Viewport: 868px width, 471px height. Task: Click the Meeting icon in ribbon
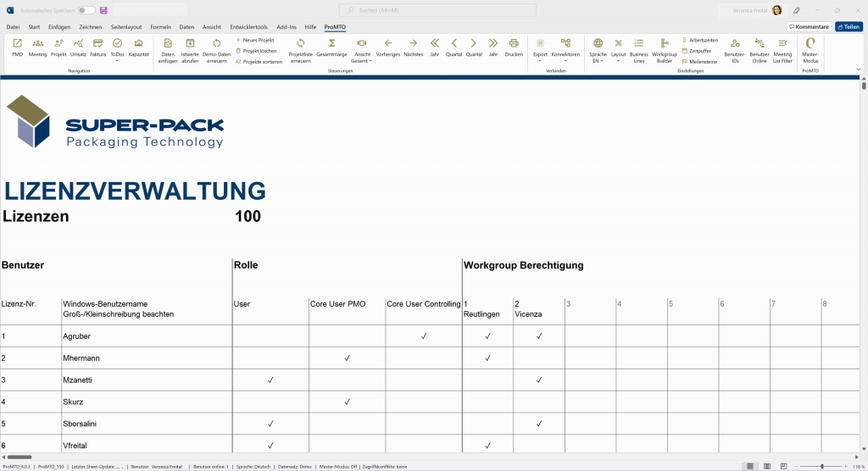(38, 47)
